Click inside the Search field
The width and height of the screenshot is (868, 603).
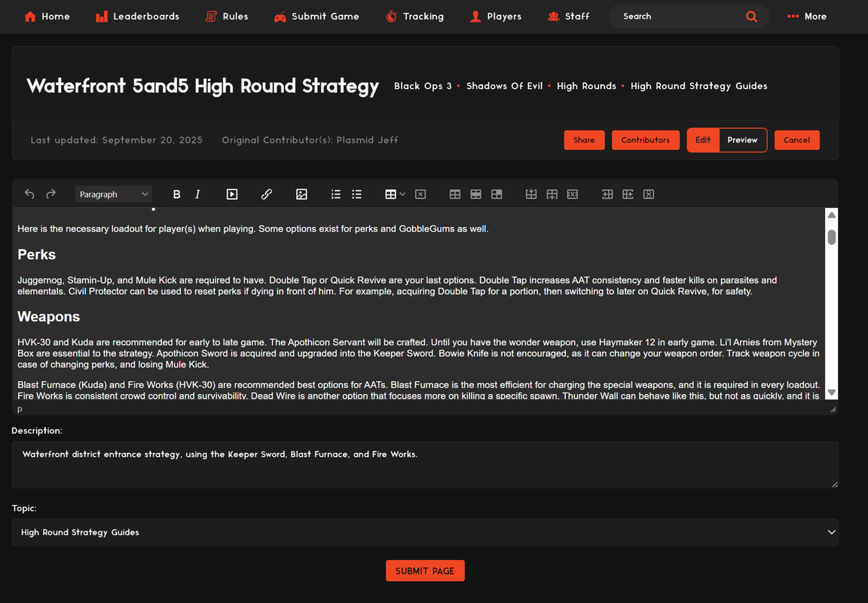[x=682, y=17]
